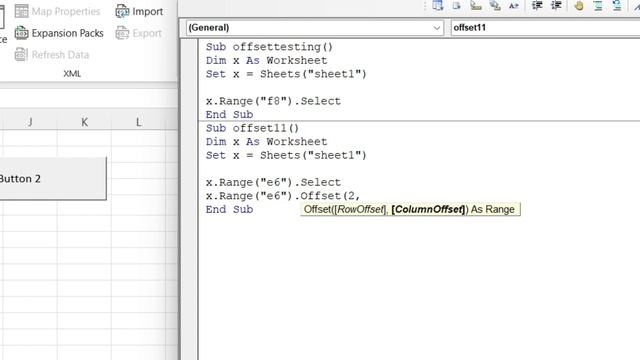
Task: Click the 'Sub offset11()' code line
Action: 252,128
